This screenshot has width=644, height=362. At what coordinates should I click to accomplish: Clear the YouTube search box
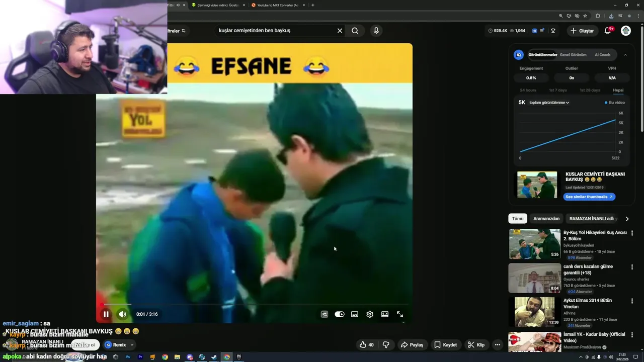pyautogui.click(x=340, y=31)
